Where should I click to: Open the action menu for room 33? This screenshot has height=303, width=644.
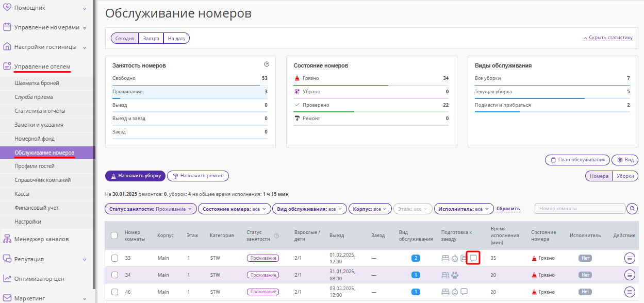[630, 259]
